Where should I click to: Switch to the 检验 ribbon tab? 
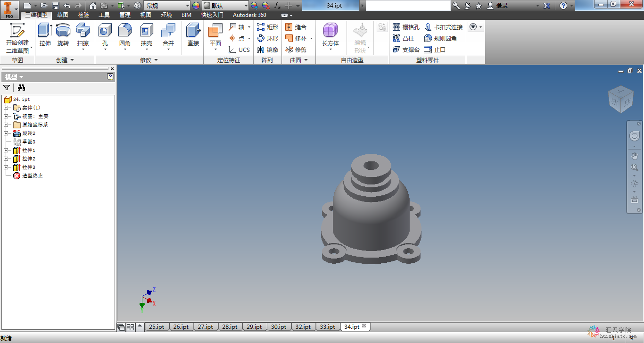(x=83, y=15)
